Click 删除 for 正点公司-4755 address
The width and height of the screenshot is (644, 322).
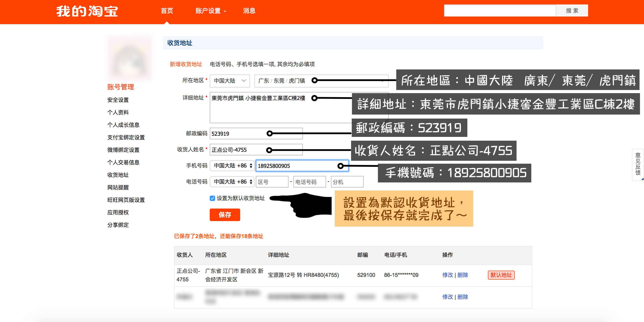[x=462, y=275]
